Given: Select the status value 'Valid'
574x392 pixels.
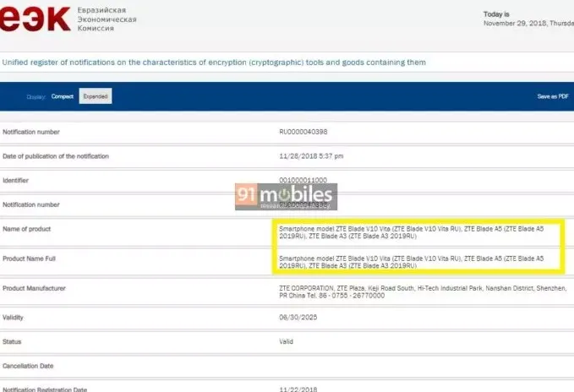Looking at the screenshot, I should click(286, 341).
